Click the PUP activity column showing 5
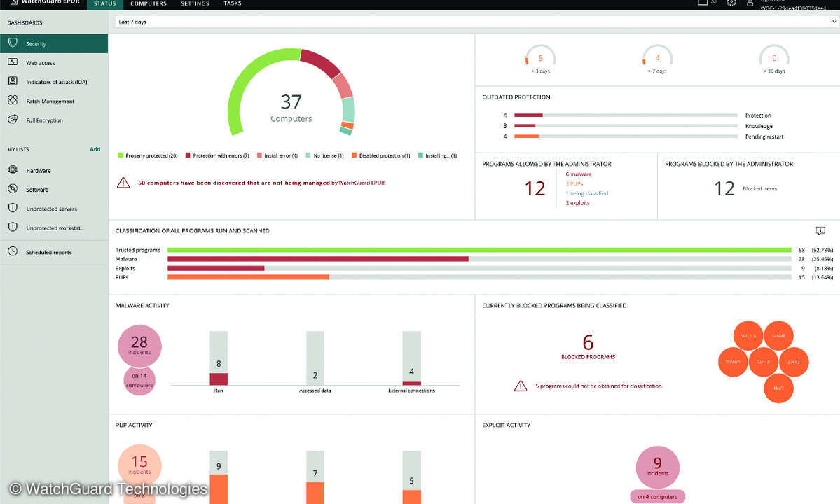840x504 pixels. (411, 477)
